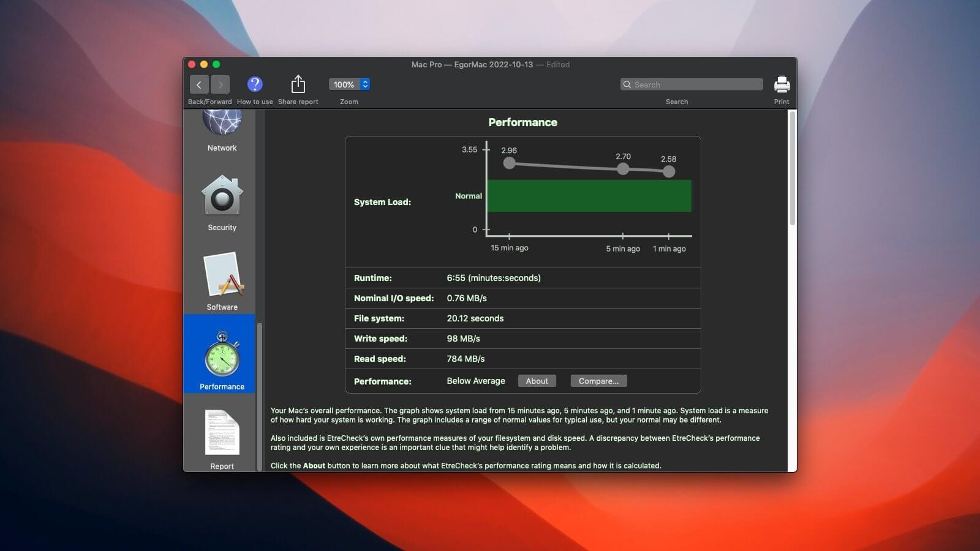Screen dimensions: 980x551
Task: Select the Security section icon
Action: 222,197
